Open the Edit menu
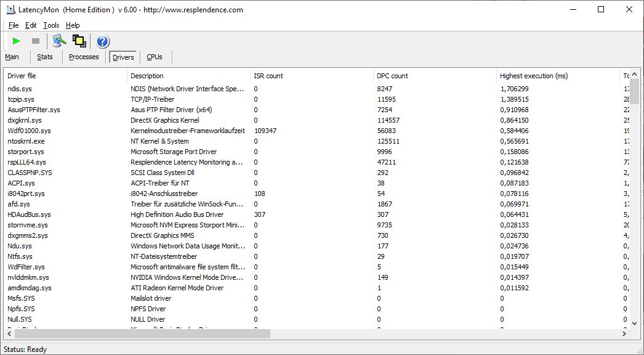 pos(31,25)
